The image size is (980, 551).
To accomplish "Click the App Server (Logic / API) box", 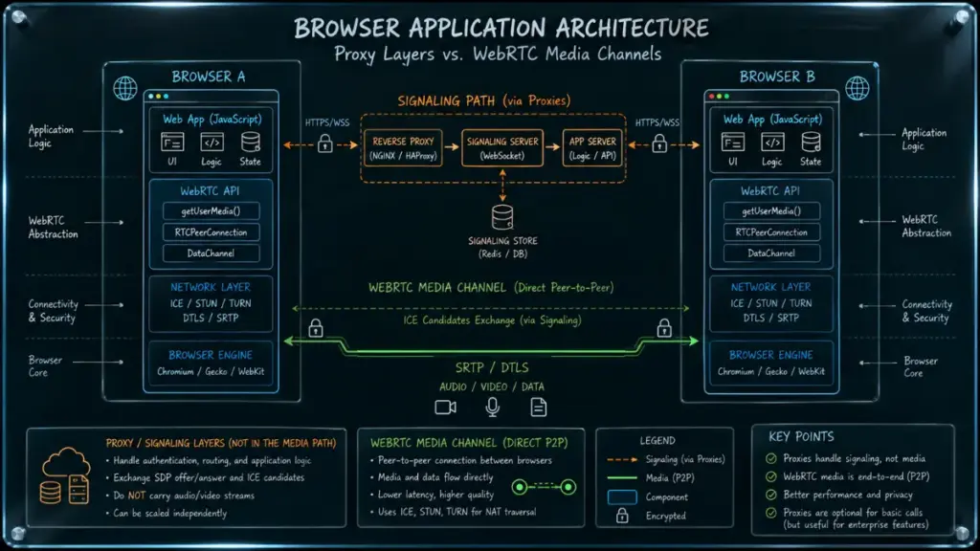I will pyautogui.click(x=592, y=148).
